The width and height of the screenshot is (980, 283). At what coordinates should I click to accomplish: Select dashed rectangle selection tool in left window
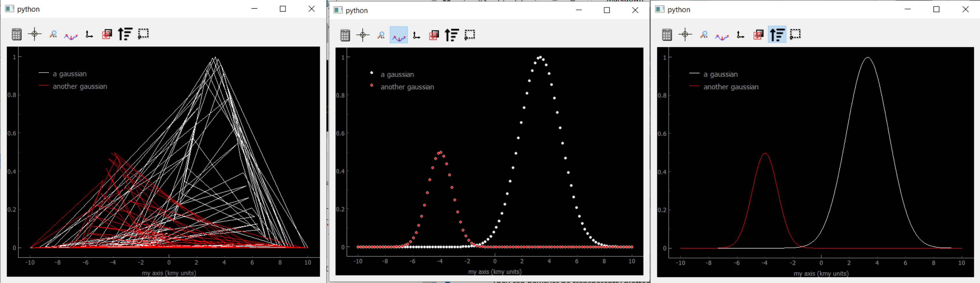point(143,34)
